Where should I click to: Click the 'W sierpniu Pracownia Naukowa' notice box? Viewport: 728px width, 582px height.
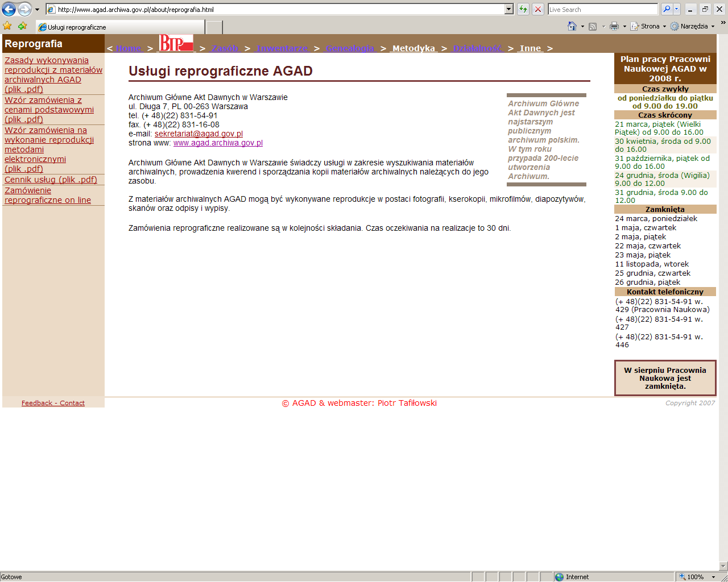[665, 378]
